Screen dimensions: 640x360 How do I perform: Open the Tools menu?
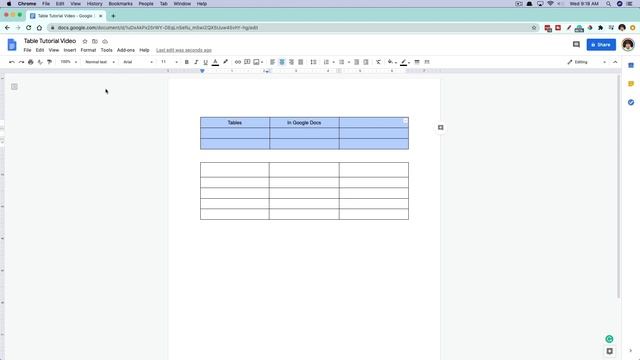[107, 50]
